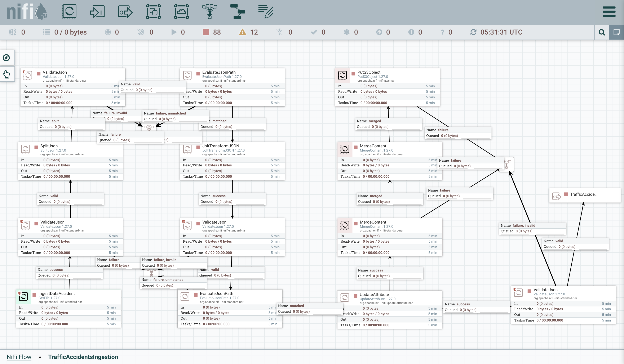
Task: Click the queued data list icon
Action: (47, 32)
